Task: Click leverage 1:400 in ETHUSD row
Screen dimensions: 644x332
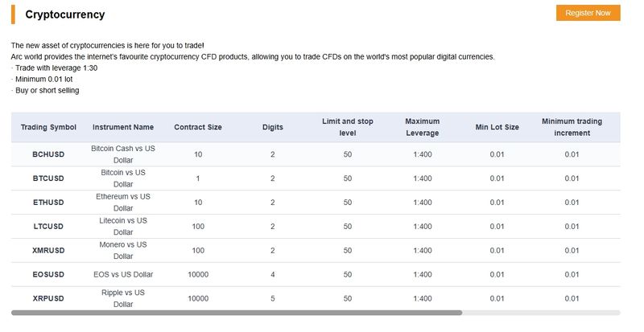Action: pos(422,203)
